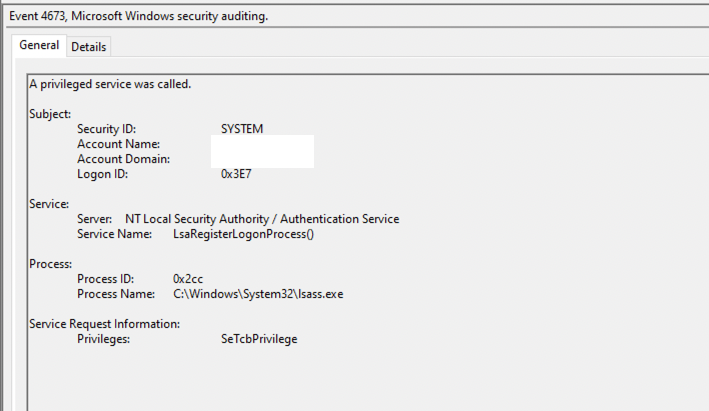Select the General tab
709x411 pixels.
coord(39,46)
